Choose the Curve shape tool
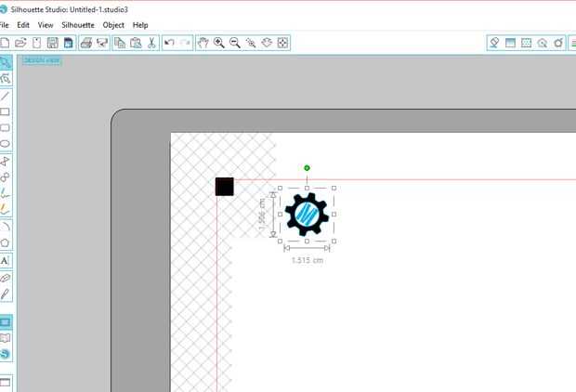 [5, 177]
